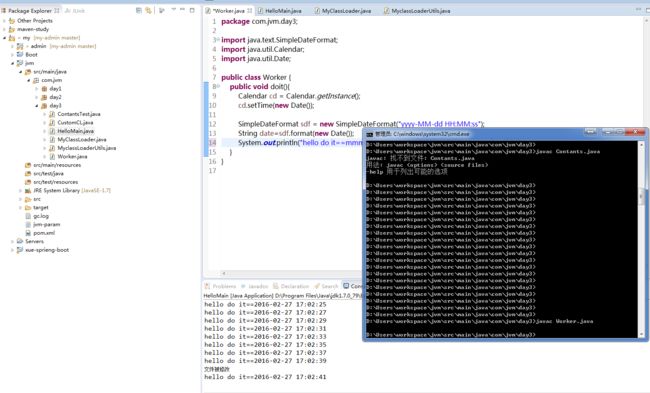Open the Search view tab
The height and width of the screenshot is (393, 650).
point(326,286)
